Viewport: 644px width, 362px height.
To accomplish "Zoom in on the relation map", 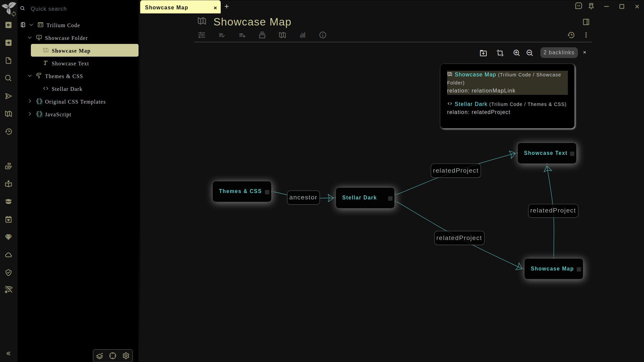I will [x=517, y=53].
